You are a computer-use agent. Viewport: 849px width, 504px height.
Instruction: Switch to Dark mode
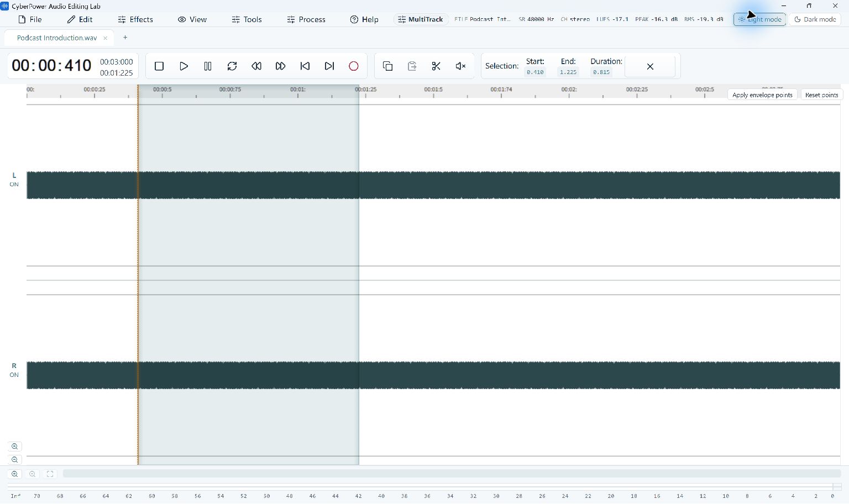tap(815, 19)
